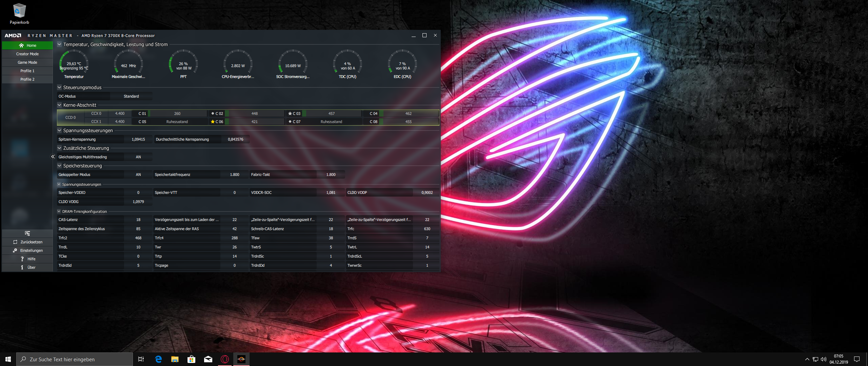Click the Gekoppelter Modus AN value
The height and width of the screenshot is (366, 868).
pyautogui.click(x=138, y=175)
